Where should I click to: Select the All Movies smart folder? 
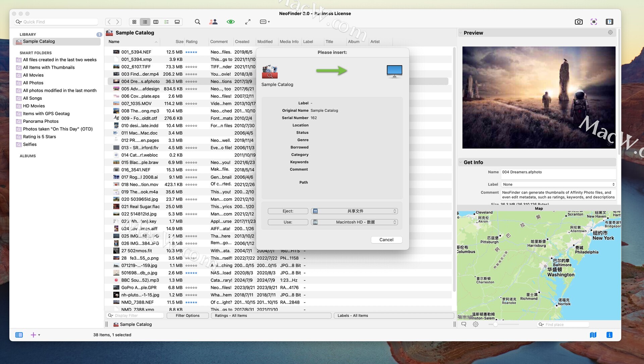(x=33, y=75)
